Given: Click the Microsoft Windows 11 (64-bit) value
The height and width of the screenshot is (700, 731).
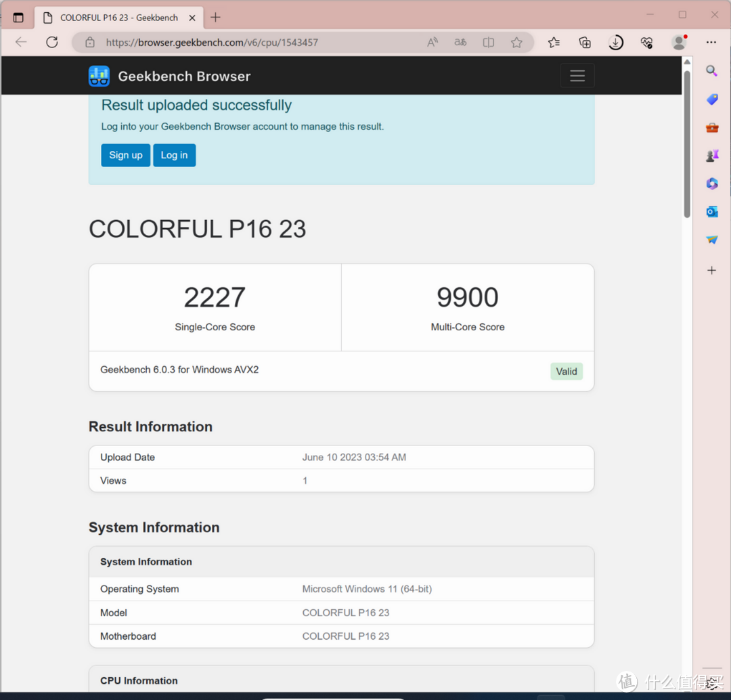Looking at the screenshot, I should point(367,589).
